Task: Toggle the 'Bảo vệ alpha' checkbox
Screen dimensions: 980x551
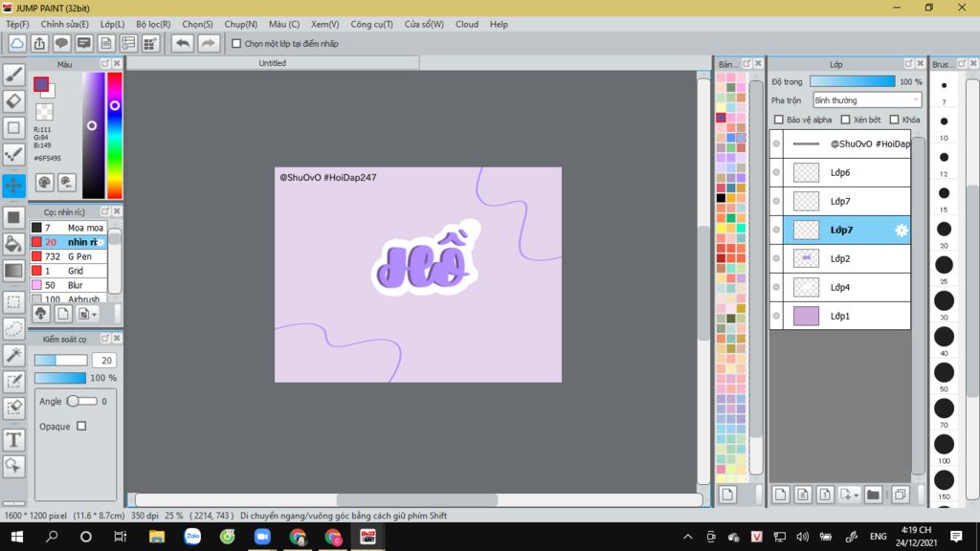Action: (x=779, y=120)
